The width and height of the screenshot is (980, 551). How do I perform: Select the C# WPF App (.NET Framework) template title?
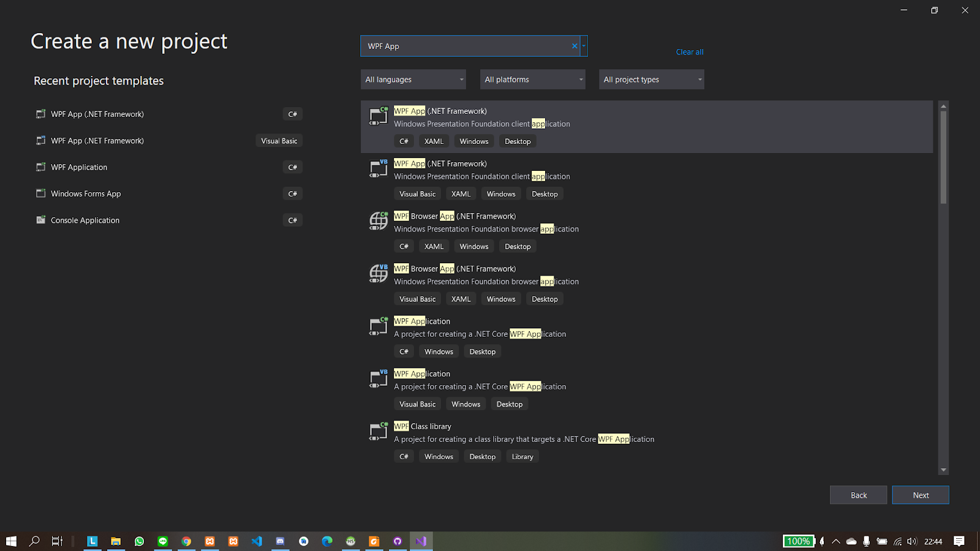point(440,111)
